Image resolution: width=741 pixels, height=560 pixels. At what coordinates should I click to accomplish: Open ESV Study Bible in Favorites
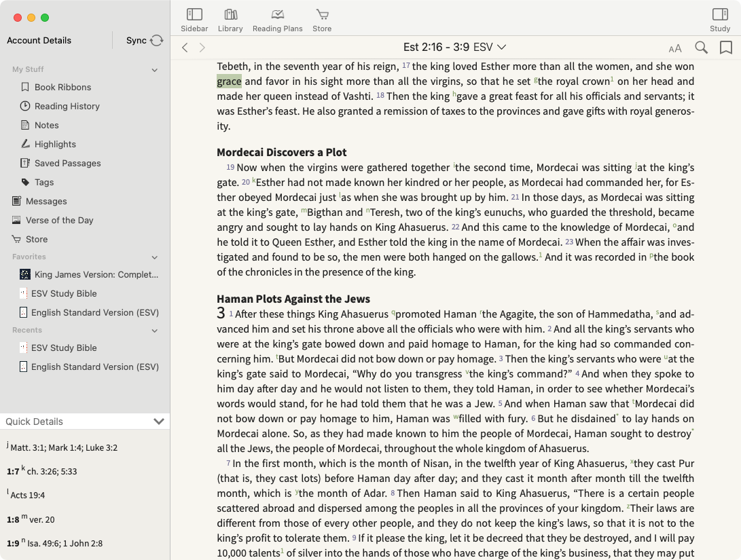[58, 293]
